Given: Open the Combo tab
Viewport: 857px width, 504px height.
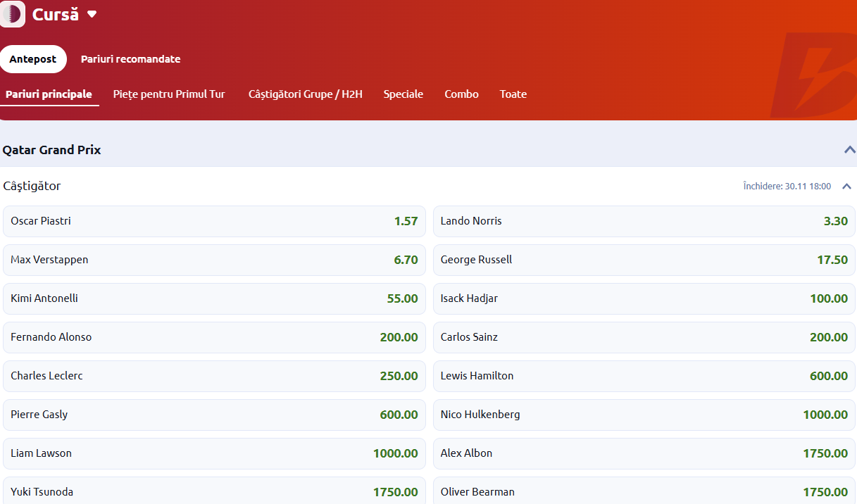Looking at the screenshot, I should pyautogui.click(x=461, y=94).
